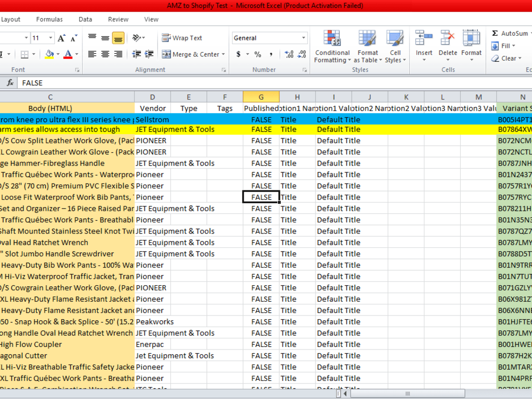
Task: Click the Insert Function fx icon
Action: click(10, 83)
